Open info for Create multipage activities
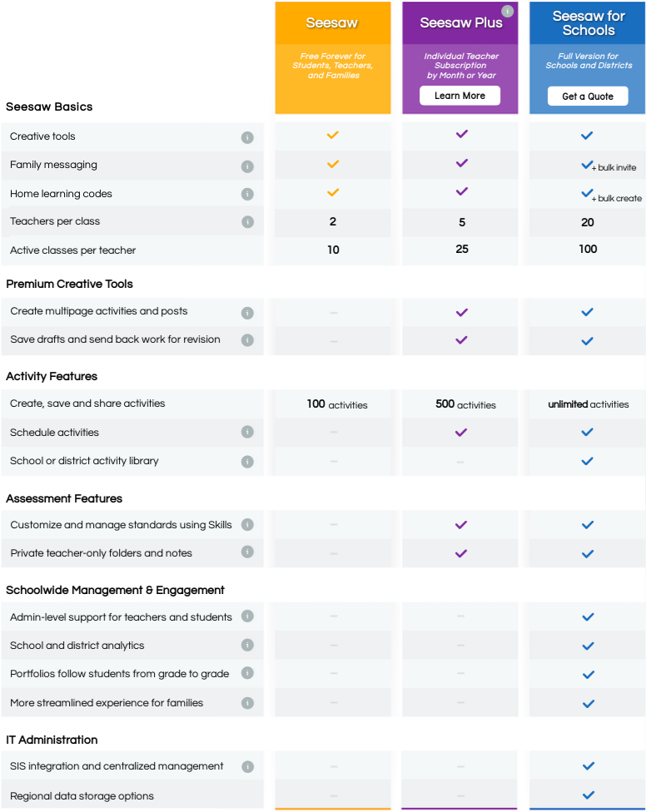646x812 pixels. 247,313
